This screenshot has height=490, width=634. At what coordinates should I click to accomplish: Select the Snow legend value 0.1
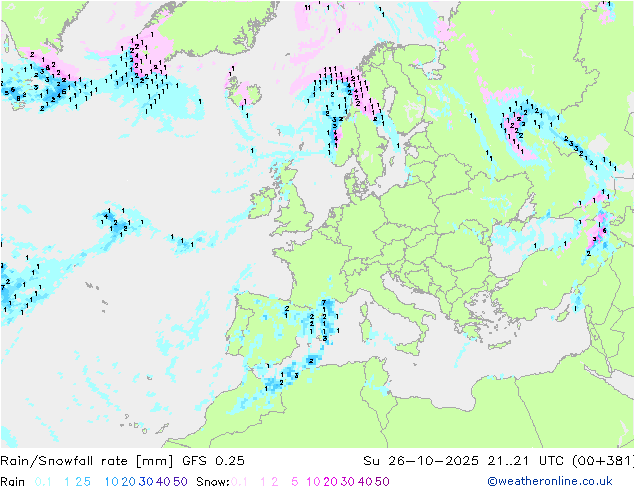[239, 482]
